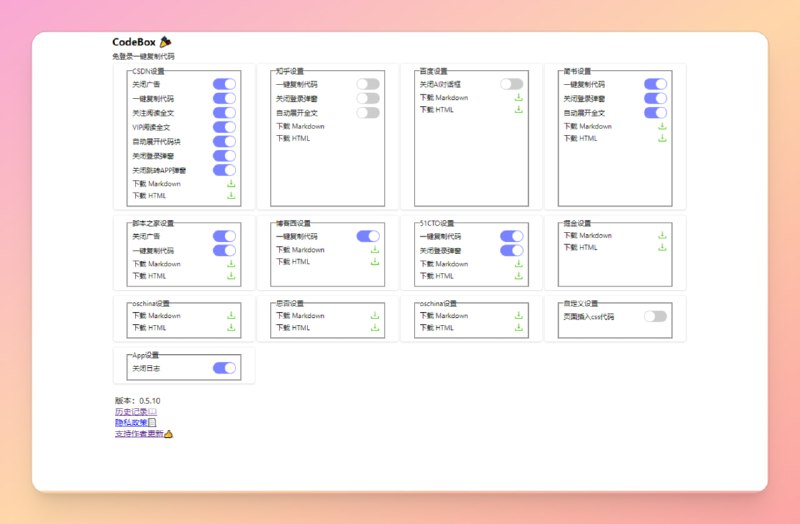Open the 隐私政策 link
Viewport: 800px width, 524px height.
pos(135,423)
